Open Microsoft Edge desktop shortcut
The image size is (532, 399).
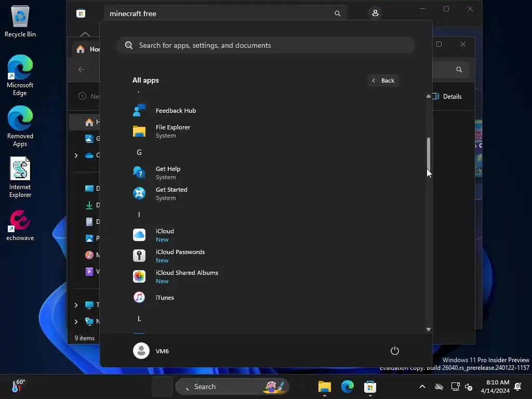pyautogui.click(x=20, y=75)
